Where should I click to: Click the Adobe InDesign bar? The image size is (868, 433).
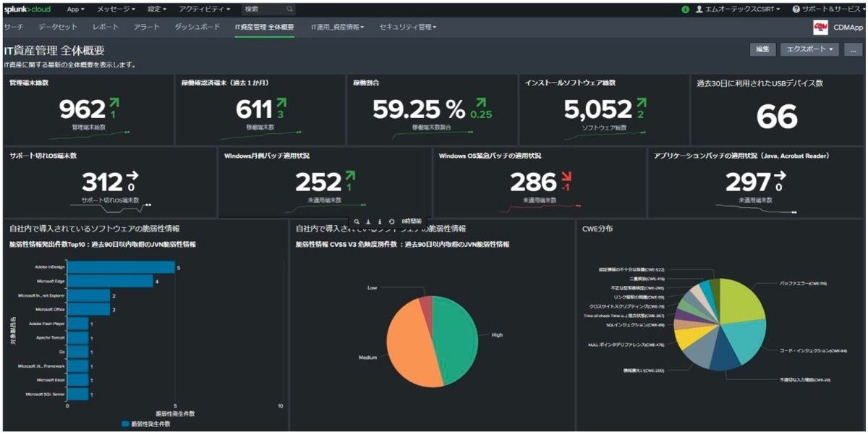[121, 267]
